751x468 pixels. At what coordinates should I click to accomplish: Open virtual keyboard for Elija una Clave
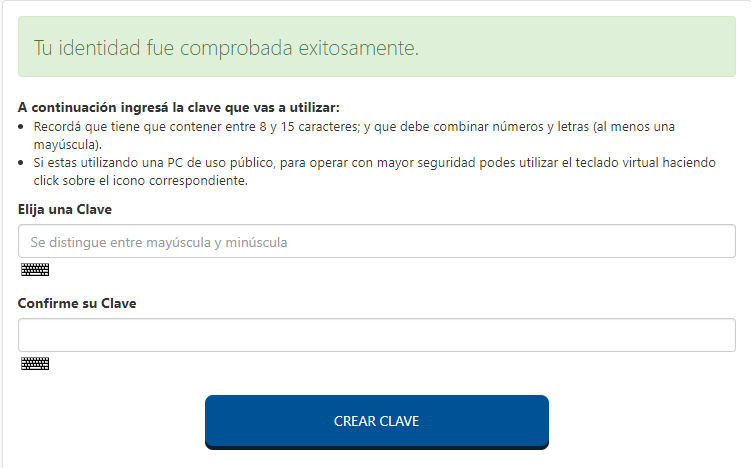[35, 270]
